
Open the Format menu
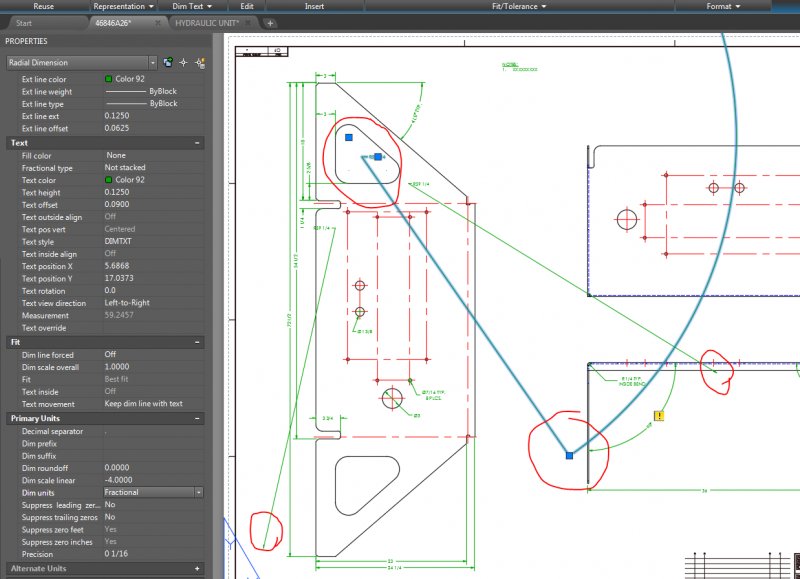[x=722, y=6]
